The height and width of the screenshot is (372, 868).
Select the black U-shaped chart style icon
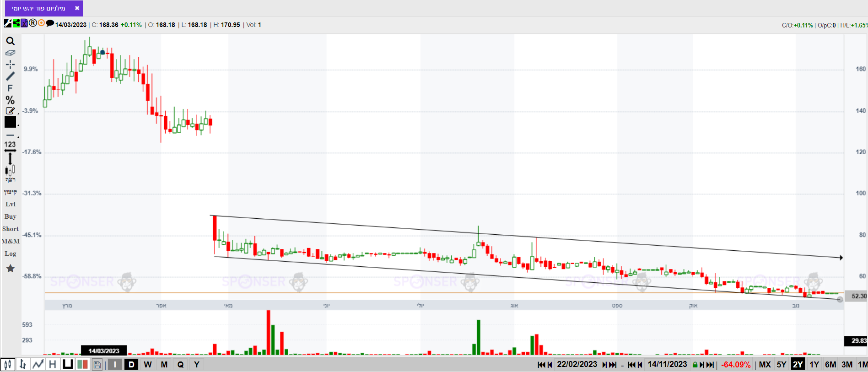[x=68, y=364]
